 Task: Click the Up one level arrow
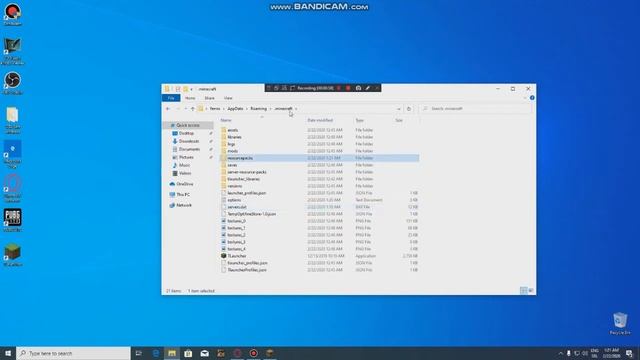[193, 109]
